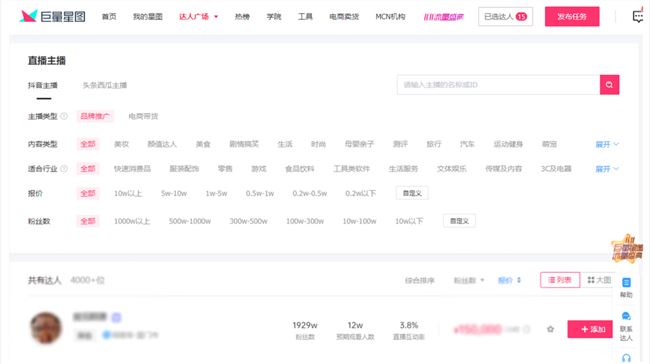Click the 巨量星图 logo
The height and width of the screenshot is (364, 650).
(x=53, y=16)
